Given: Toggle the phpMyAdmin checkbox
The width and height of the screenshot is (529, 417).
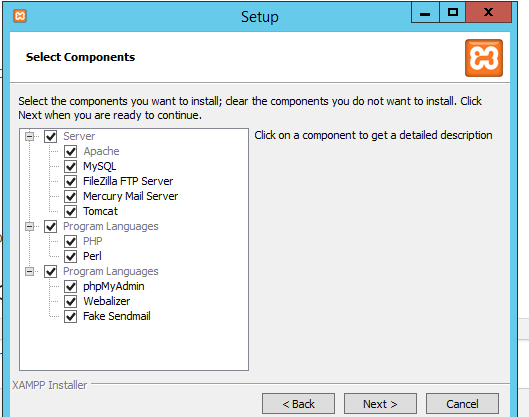Looking at the screenshot, I should (x=71, y=286).
